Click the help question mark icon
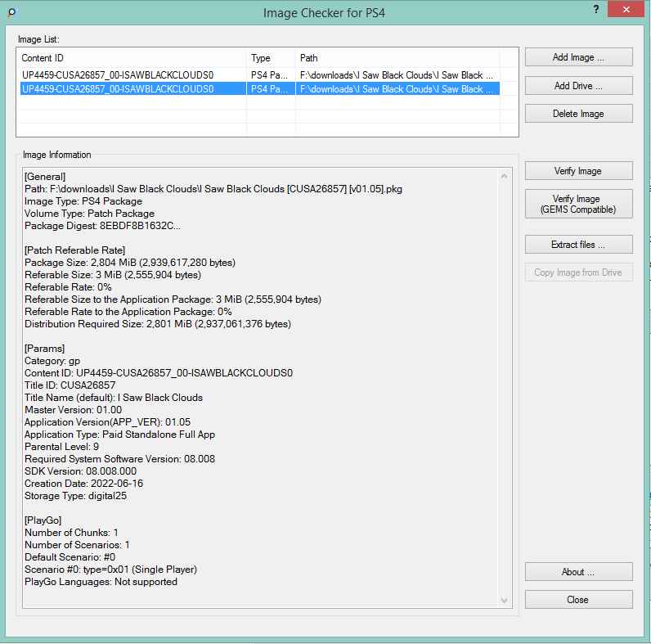 pos(596,10)
